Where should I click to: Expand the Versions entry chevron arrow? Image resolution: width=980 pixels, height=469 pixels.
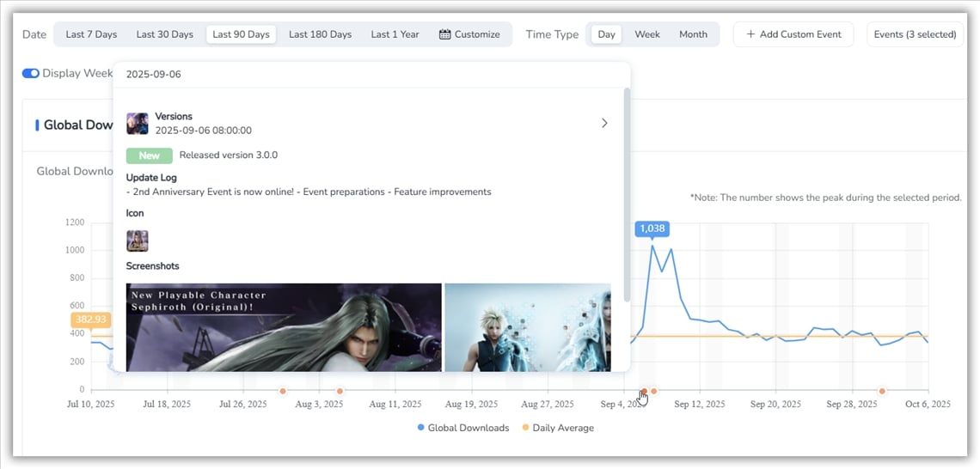604,124
